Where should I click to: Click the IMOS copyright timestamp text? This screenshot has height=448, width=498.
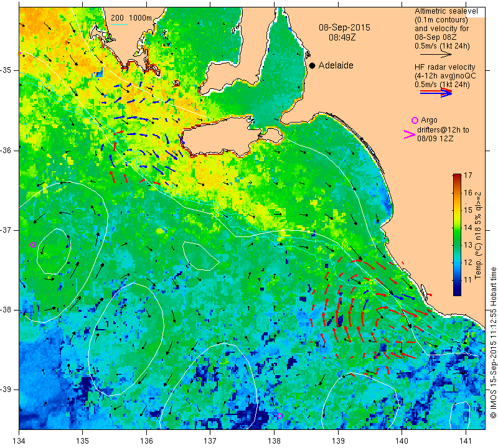493,343
